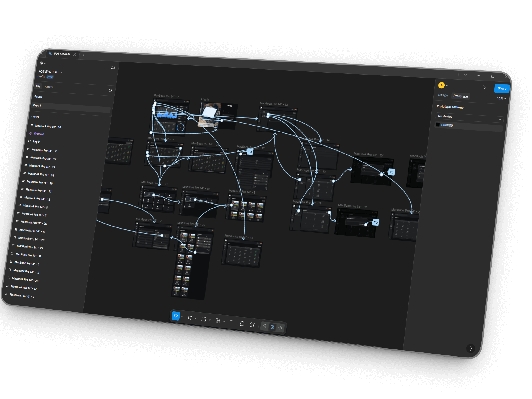The image size is (532, 399).
Task: Open the Assets tab
Action: (48, 87)
